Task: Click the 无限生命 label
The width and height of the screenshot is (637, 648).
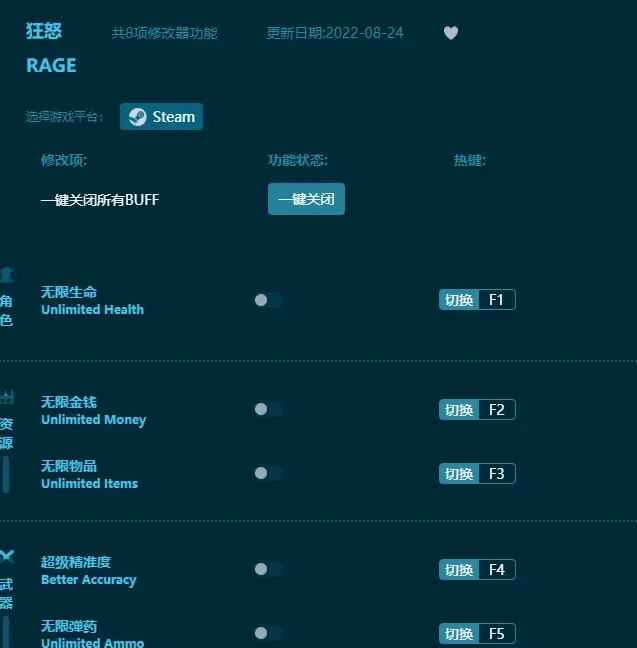Action: click(69, 292)
